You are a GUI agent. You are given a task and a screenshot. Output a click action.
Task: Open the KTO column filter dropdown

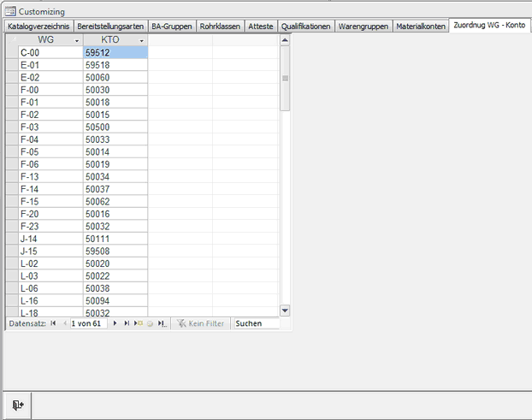point(141,40)
